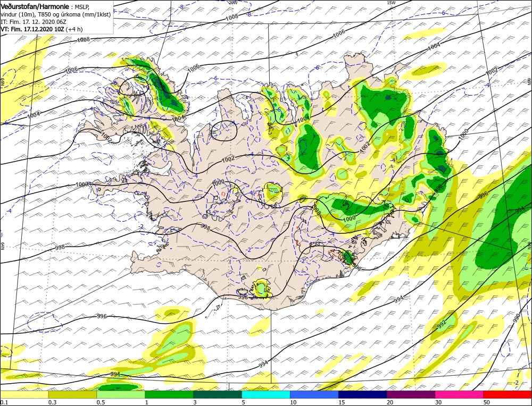
Task: Click the '20W' longitude label
Action: pyautogui.click(x=233, y=2)
